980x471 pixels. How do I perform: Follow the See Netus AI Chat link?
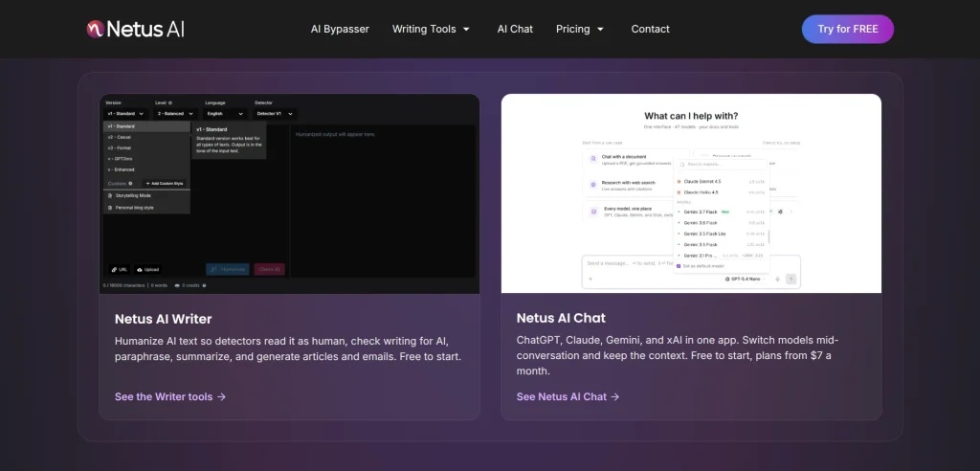[568, 396]
